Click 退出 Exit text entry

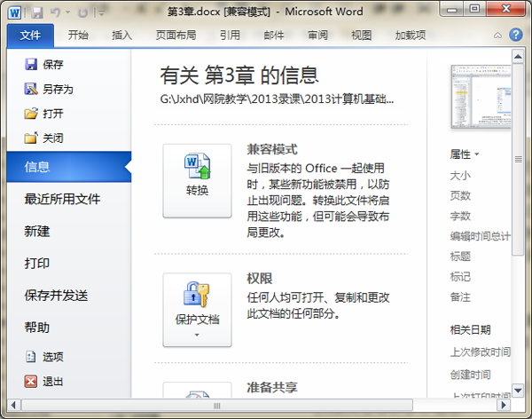tap(53, 382)
